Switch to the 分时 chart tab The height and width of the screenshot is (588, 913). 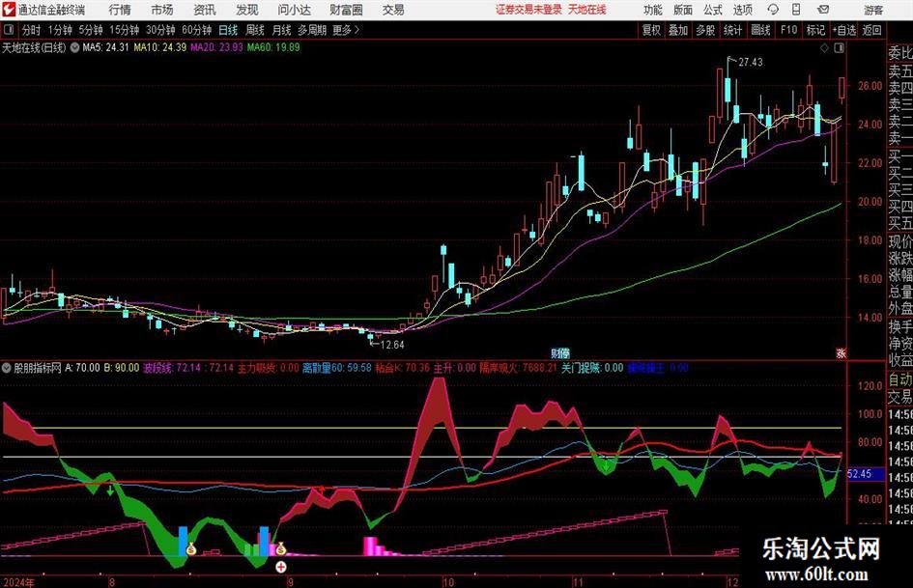(x=32, y=30)
